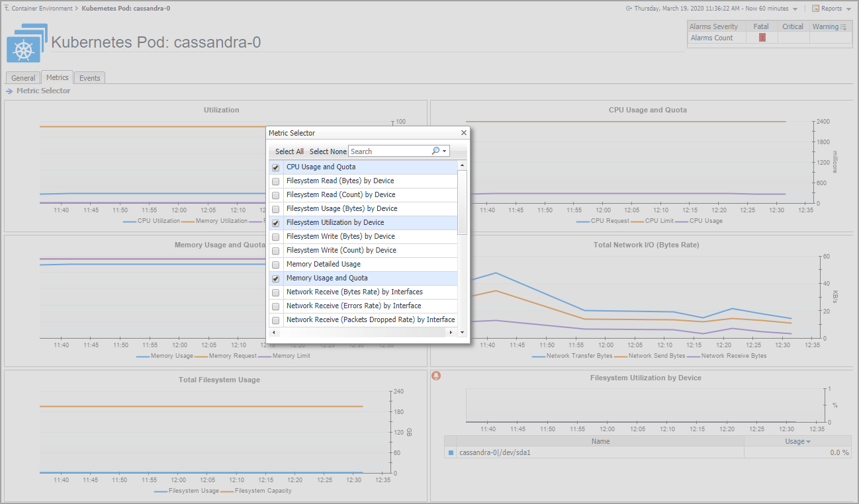The height and width of the screenshot is (504, 859).
Task: Click the horizontal scrollbar left arrow in list
Action: (x=275, y=332)
